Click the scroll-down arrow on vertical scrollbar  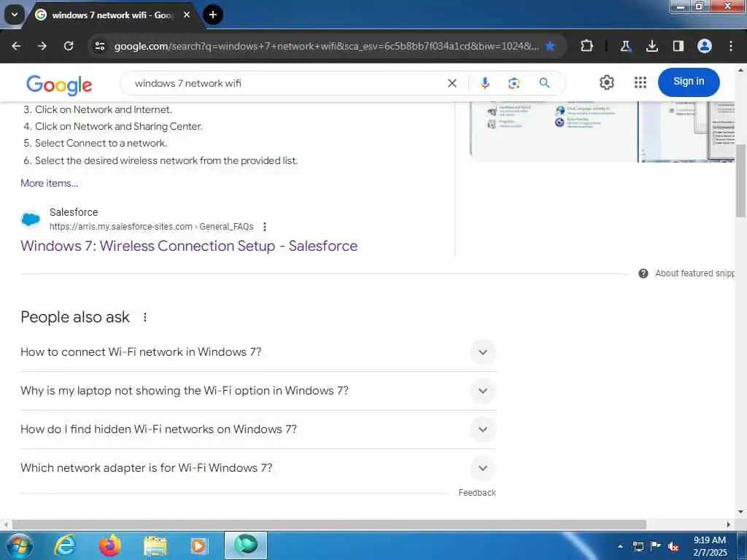point(741,512)
